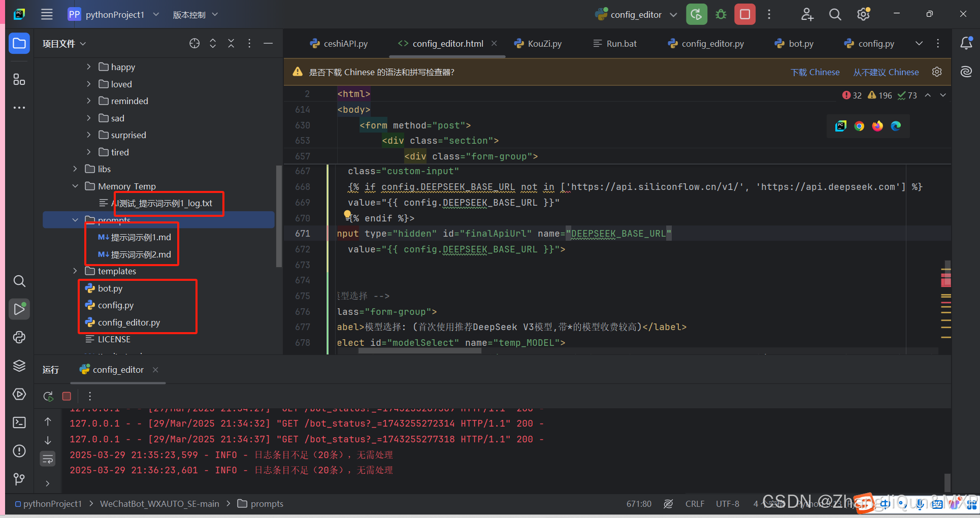Collapse all nodes in project tree

[231, 44]
